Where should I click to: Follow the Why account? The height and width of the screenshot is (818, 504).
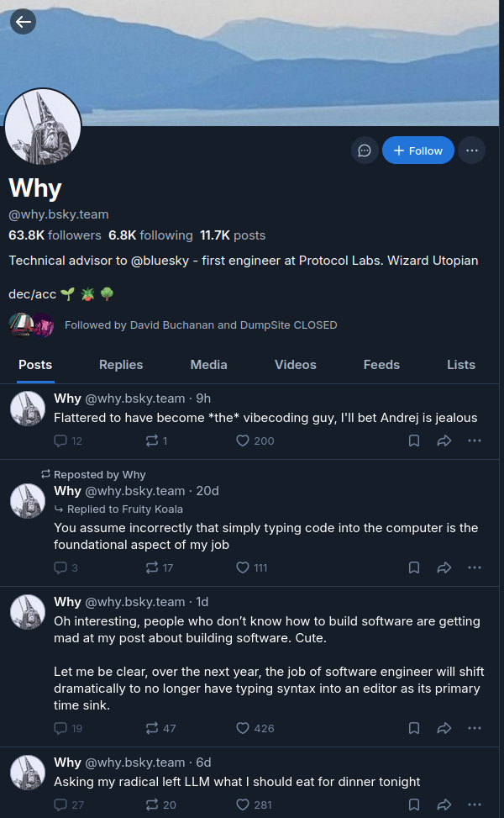pos(418,150)
